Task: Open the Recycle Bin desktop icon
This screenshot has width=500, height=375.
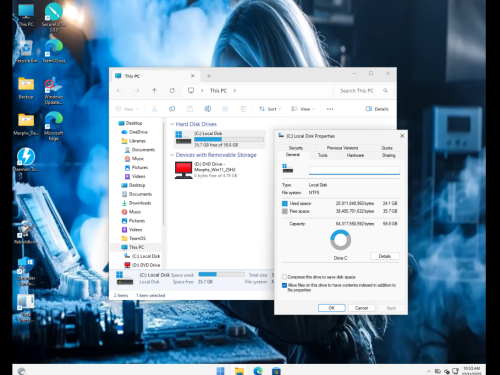Action: (26, 52)
